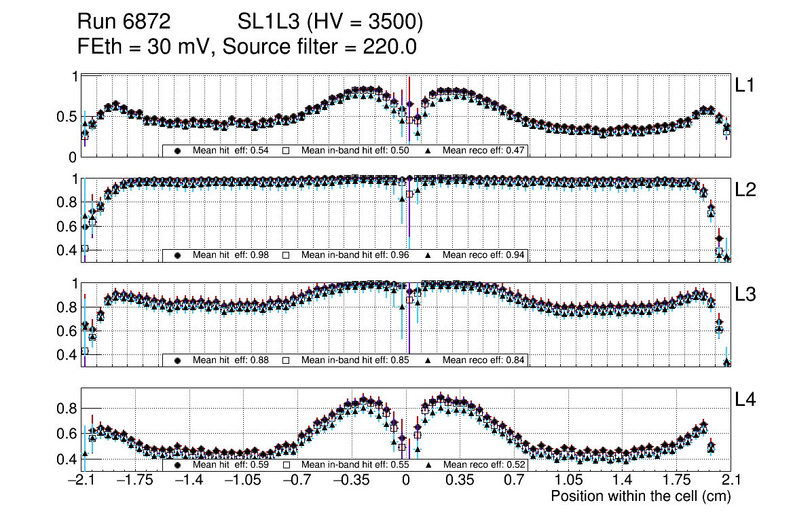Click the triangle marker in L2 legend

tap(428, 255)
